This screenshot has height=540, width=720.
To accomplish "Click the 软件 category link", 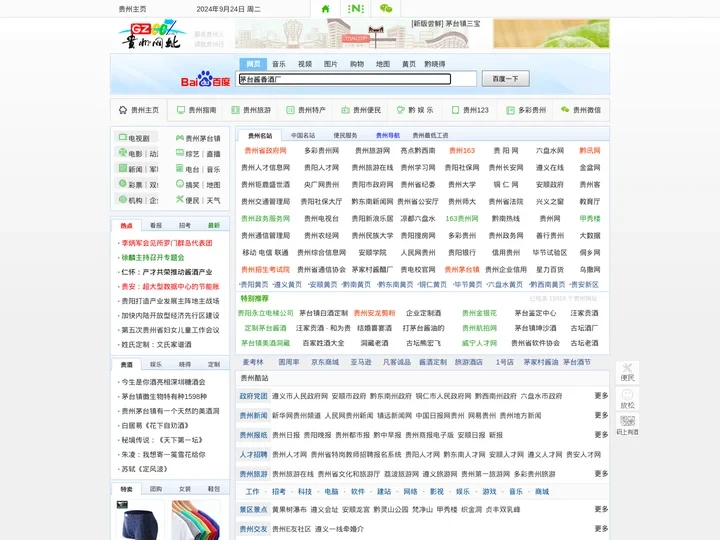I will [358, 492].
